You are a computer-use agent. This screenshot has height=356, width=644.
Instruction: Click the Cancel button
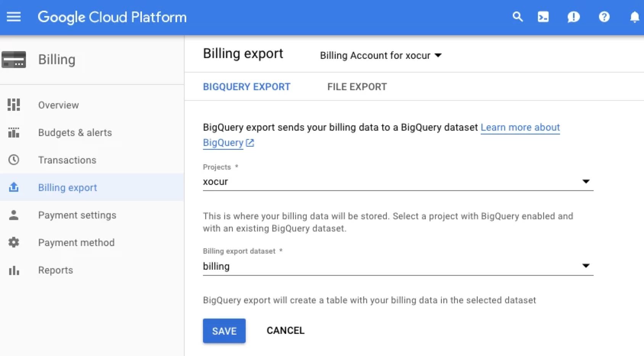click(285, 330)
